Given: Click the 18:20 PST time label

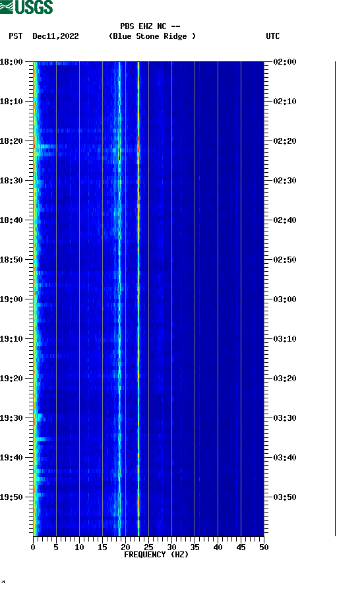Looking at the screenshot, I should coord(11,141).
